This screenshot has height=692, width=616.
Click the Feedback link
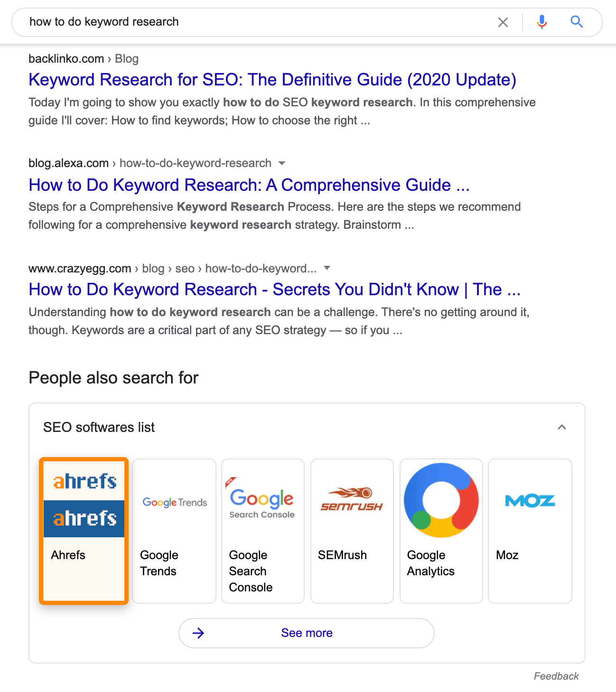556,676
